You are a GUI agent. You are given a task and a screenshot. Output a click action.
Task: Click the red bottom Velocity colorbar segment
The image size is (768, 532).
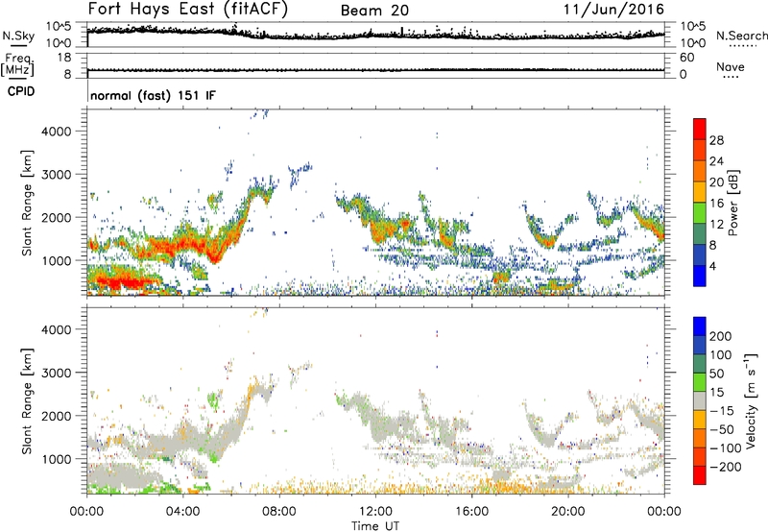[x=700, y=475]
